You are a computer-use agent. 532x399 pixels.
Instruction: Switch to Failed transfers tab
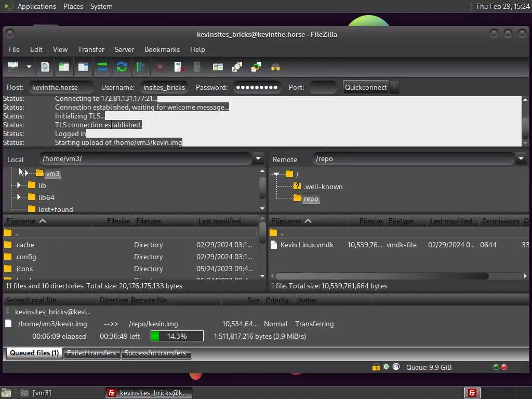(91, 353)
